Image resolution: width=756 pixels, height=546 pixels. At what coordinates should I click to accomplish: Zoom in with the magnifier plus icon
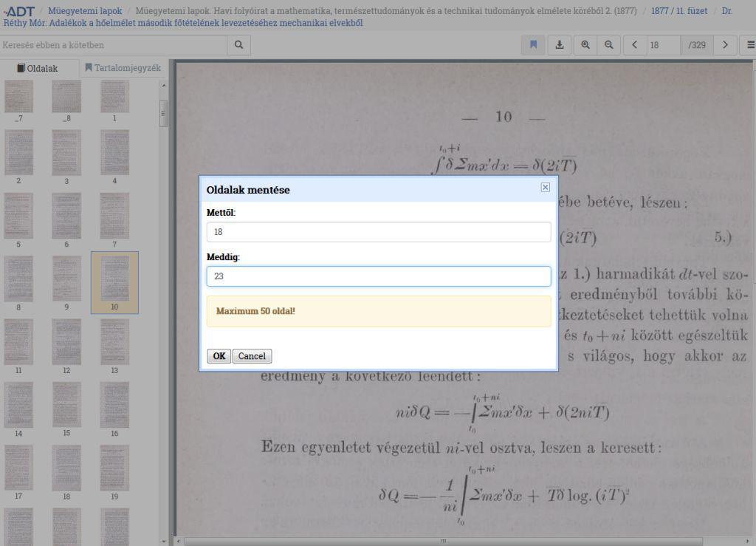pyautogui.click(x=585, y=45)
